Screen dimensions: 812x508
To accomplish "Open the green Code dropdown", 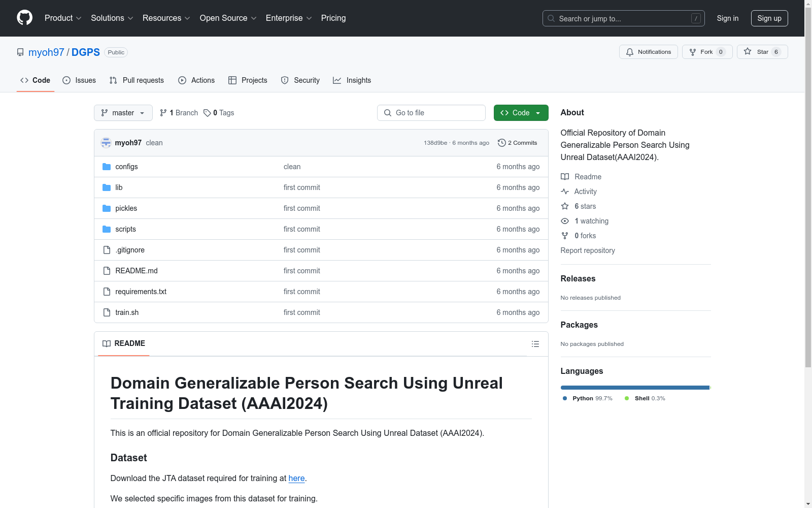I will click(521, 113).
